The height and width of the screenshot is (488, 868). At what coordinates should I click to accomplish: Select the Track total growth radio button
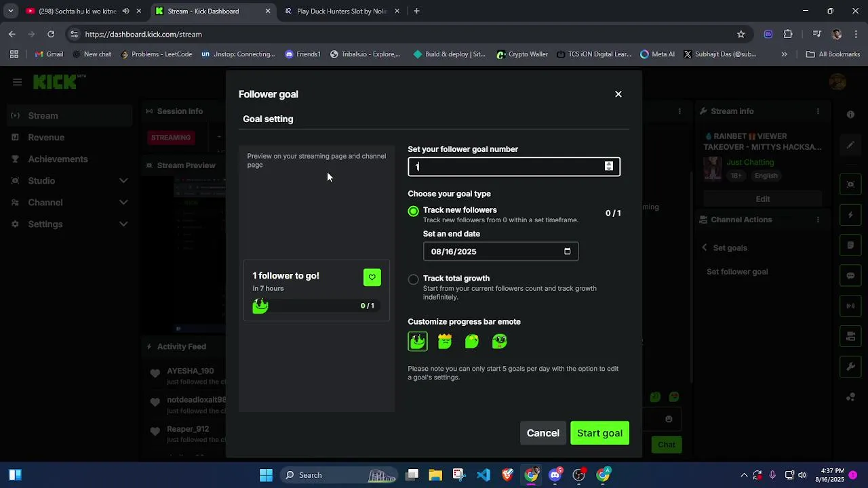click(414, 279)
